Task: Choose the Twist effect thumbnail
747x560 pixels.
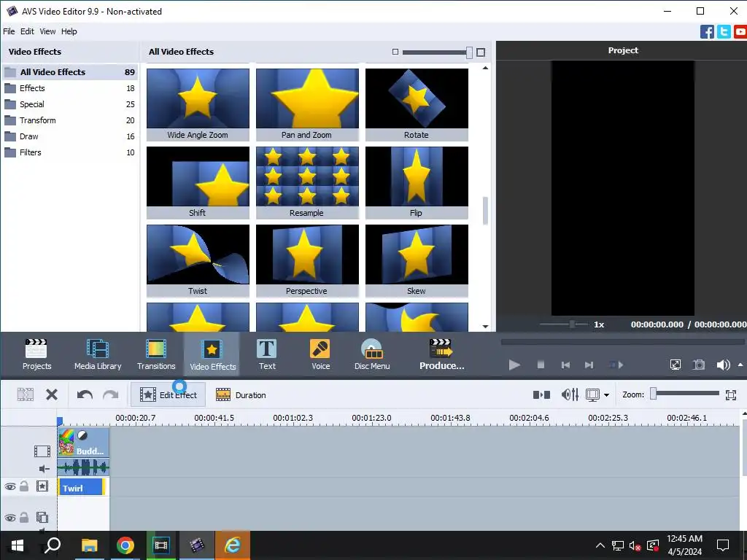Action: [x=198, y=260]
